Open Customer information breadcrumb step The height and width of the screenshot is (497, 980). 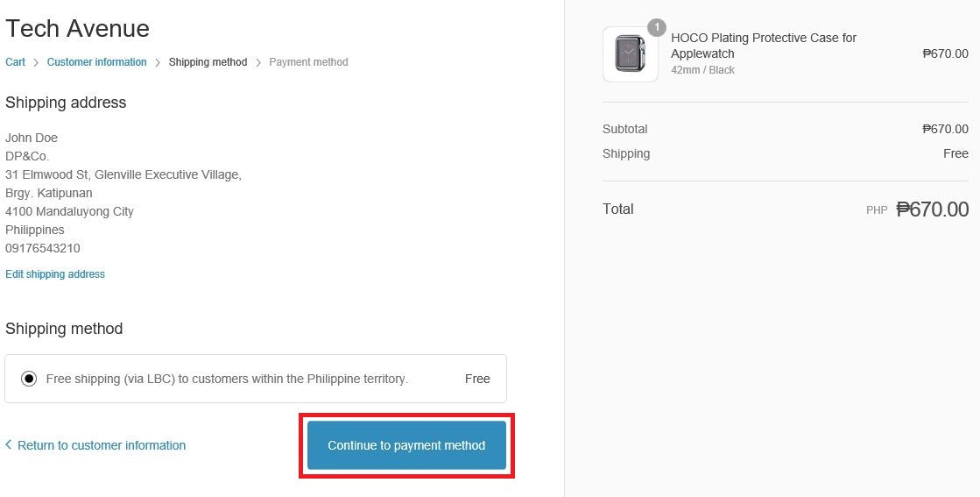point(97,62)
